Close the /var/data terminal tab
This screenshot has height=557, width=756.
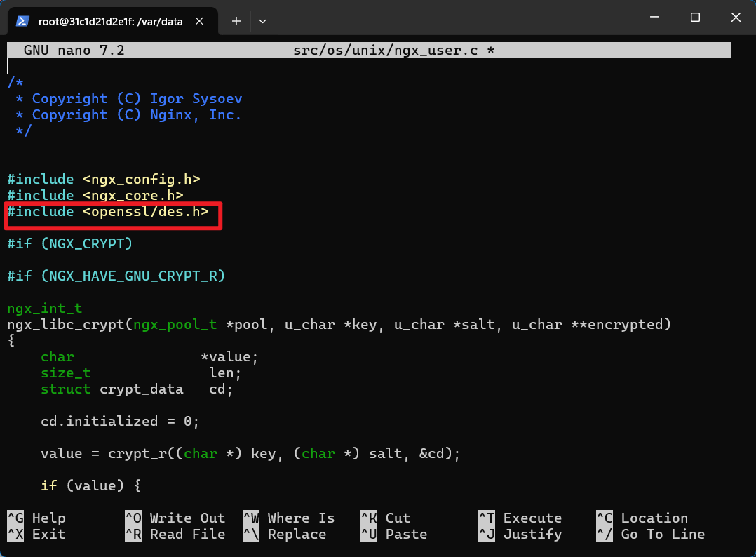coord(199,21)
